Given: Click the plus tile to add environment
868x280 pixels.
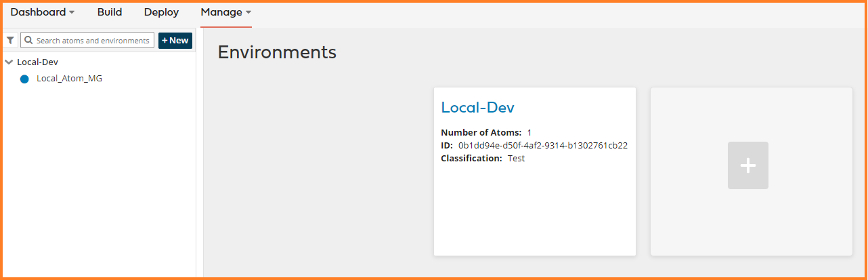Looking at the screenshot, I should (747, 165).
